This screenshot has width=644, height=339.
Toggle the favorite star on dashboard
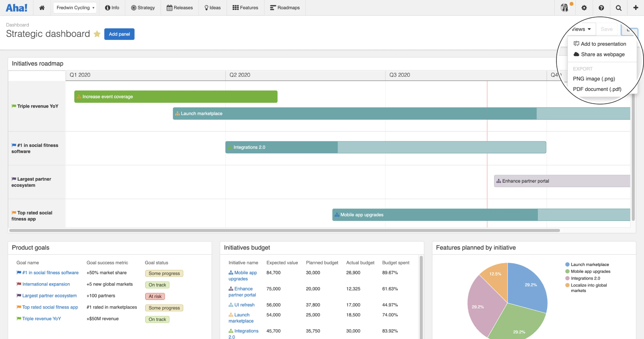click(97, 34)
